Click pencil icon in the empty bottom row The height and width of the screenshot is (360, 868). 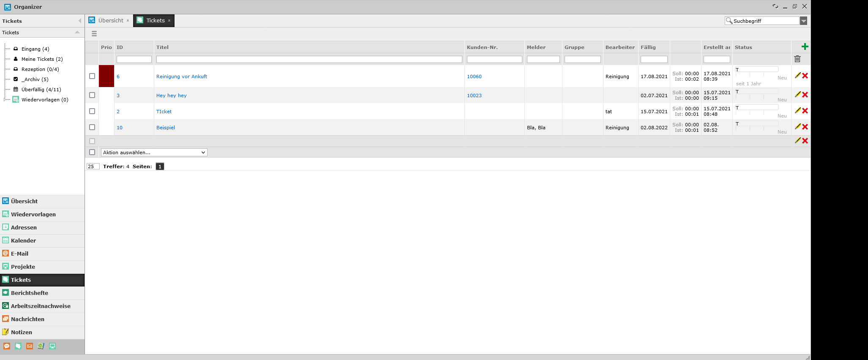(798, 140)
